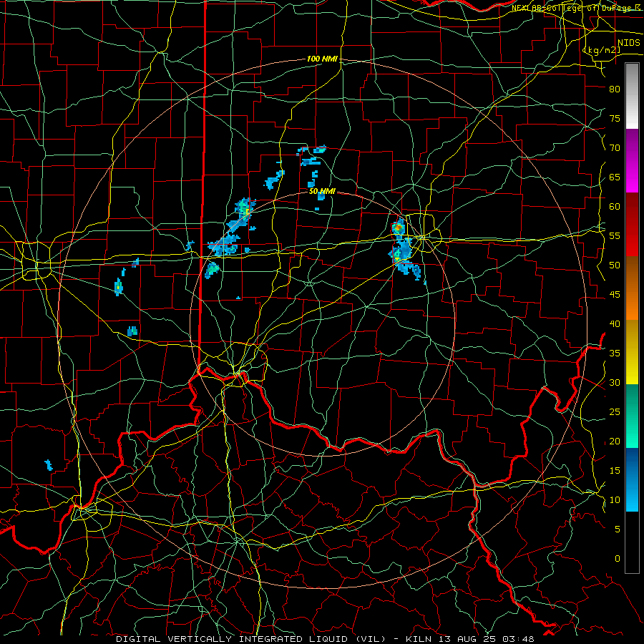Select the orange legend segment near 45
The image size is (644, 644).
(632, 303)
